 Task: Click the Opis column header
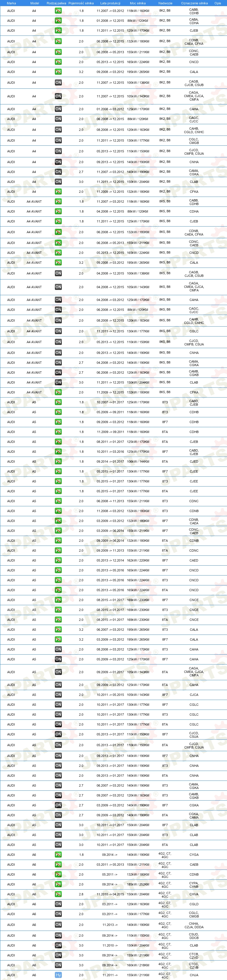[217, 3]
